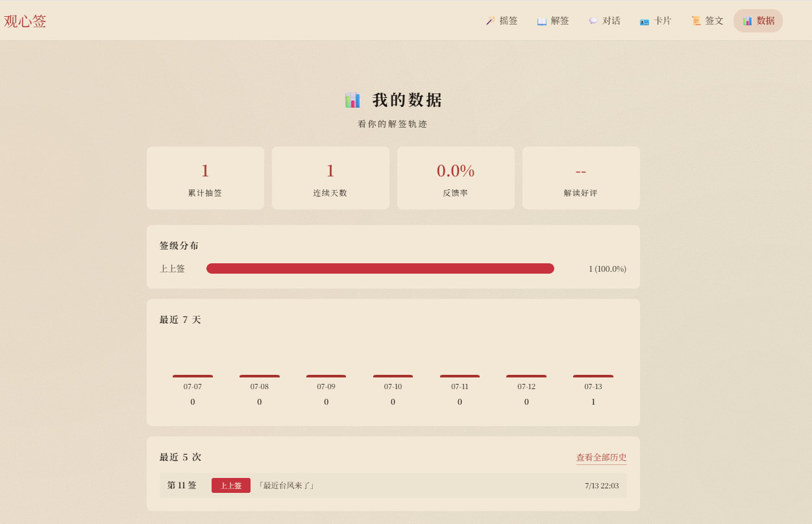
Task: Select the active 数据 tab
Action: (758, 21)
